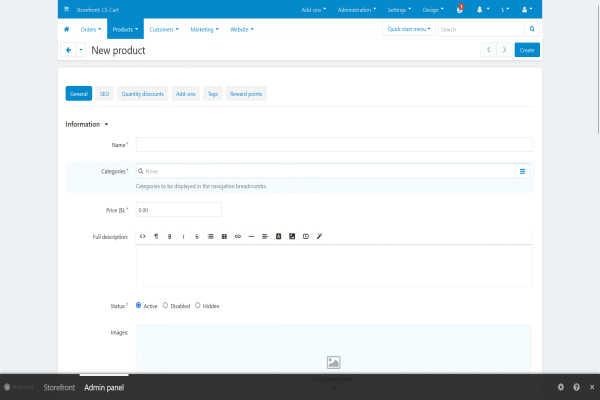The height and width of the screenshot is (400, 600).
Task: Switch to the product Add-ons tab
Action: click(186, 94)
